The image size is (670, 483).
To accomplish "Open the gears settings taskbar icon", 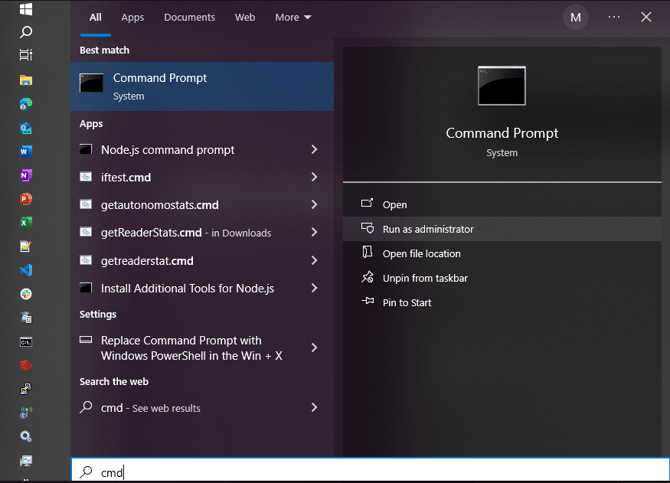I will click(26, 436).
